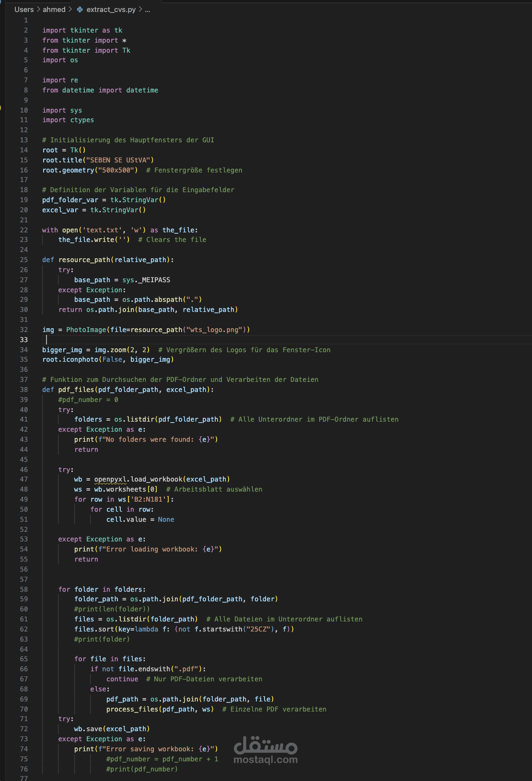This screenshot has height=781, width=532.
Task: Click 'for folder in folders:' loop header
Action: click(x=102, y=589)
